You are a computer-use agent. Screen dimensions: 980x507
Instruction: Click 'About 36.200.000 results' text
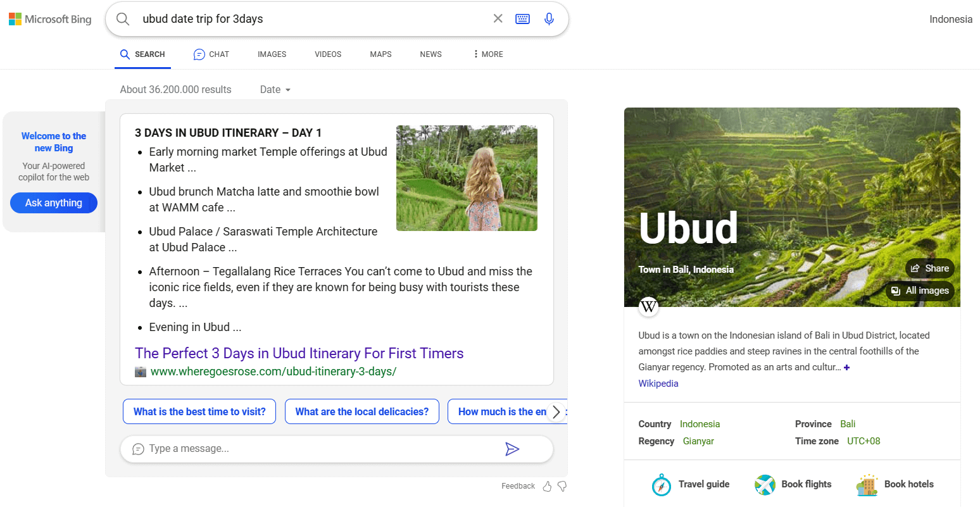(x=175, y=90)
